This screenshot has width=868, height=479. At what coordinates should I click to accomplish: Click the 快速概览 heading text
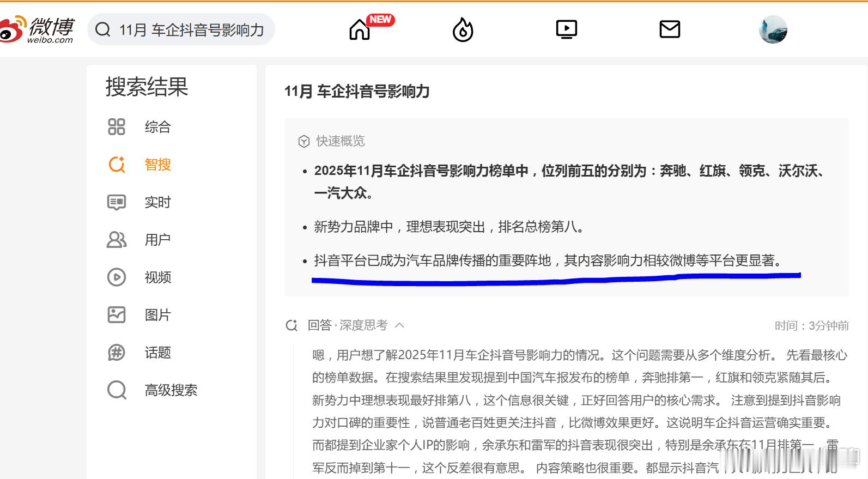[341, 141]
